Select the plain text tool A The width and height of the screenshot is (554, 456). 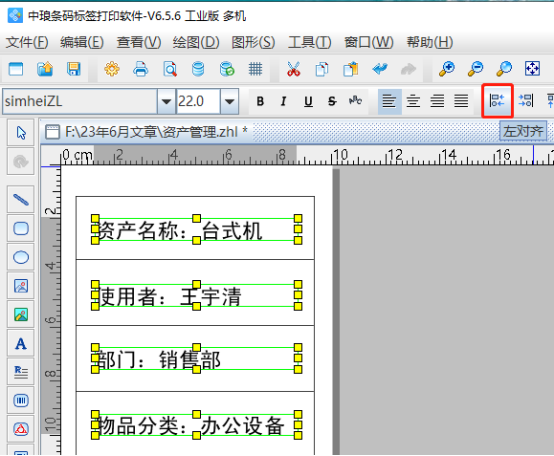click(x=21, y=343)
